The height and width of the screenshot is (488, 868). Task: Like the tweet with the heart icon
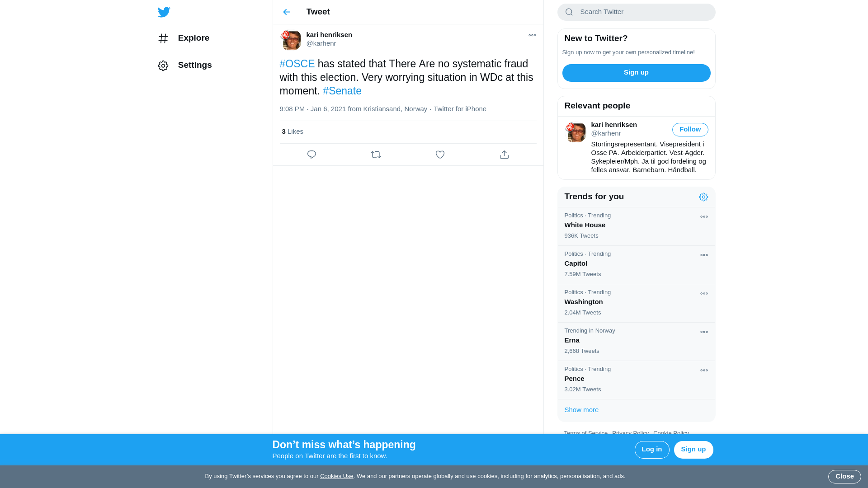[440, 155]
